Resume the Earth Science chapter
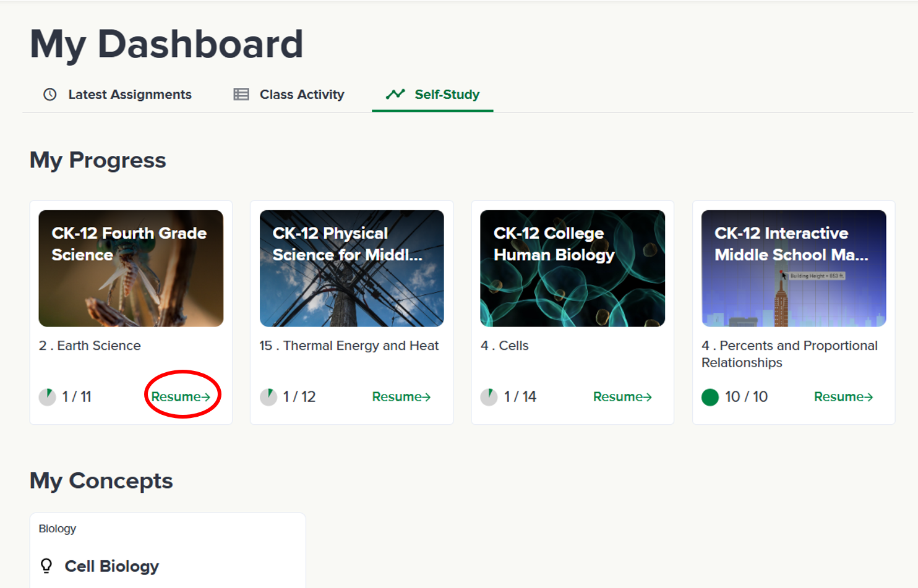The image size is (918, 588). click(x=181, y=397)
